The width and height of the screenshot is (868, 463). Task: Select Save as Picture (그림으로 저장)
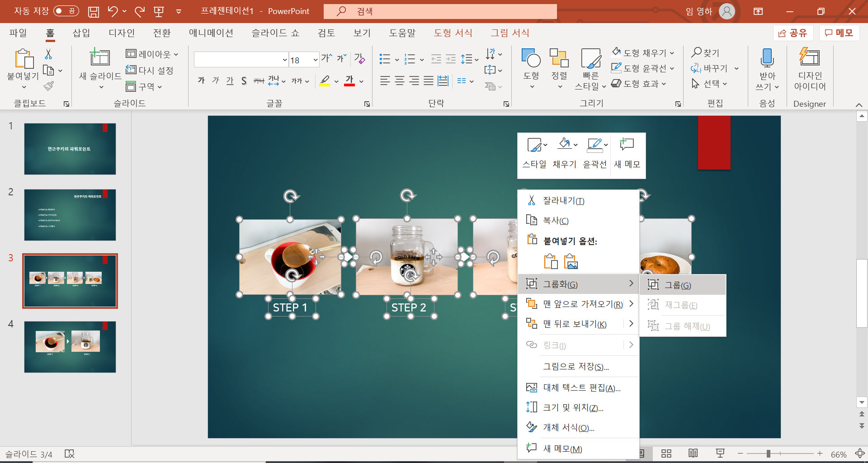pos(579,367)
